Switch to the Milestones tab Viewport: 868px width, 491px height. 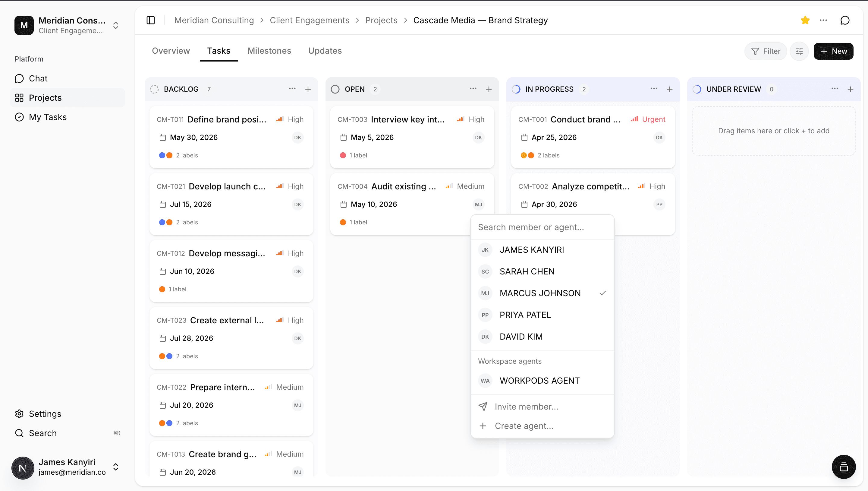(269, 51)
